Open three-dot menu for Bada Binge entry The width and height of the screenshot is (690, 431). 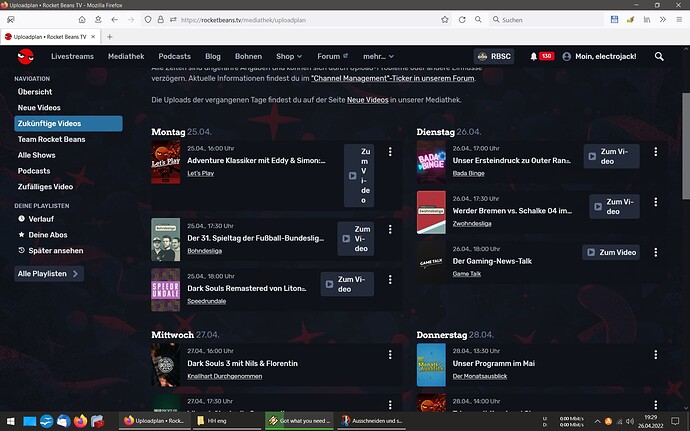[x=656, y=153]
